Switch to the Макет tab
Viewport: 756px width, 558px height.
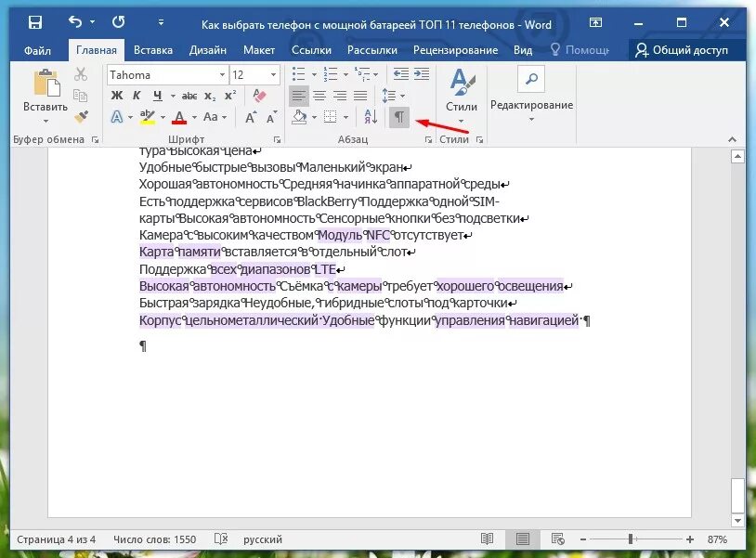pyautogui.click(x=259, y=50)
